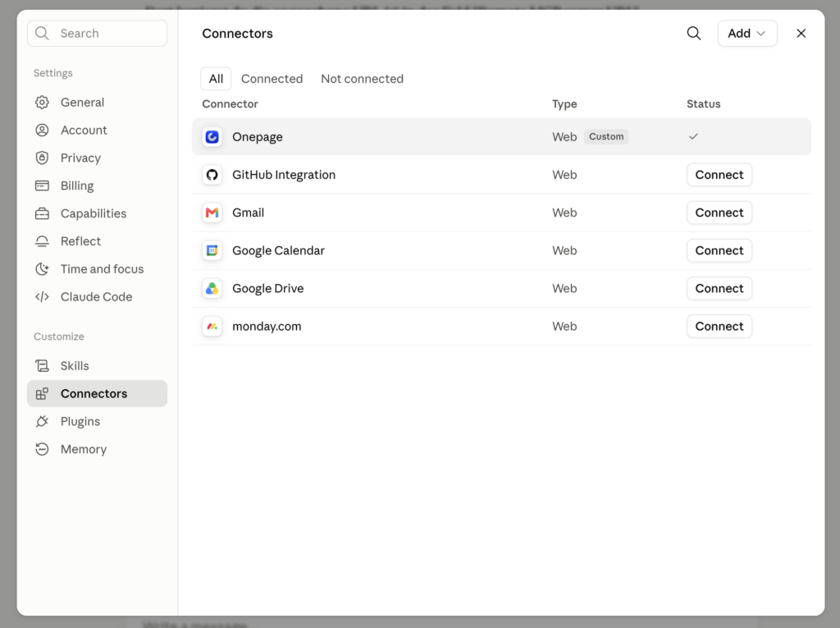Click the Custom badge on Onepage

click(x=606, y=137)
